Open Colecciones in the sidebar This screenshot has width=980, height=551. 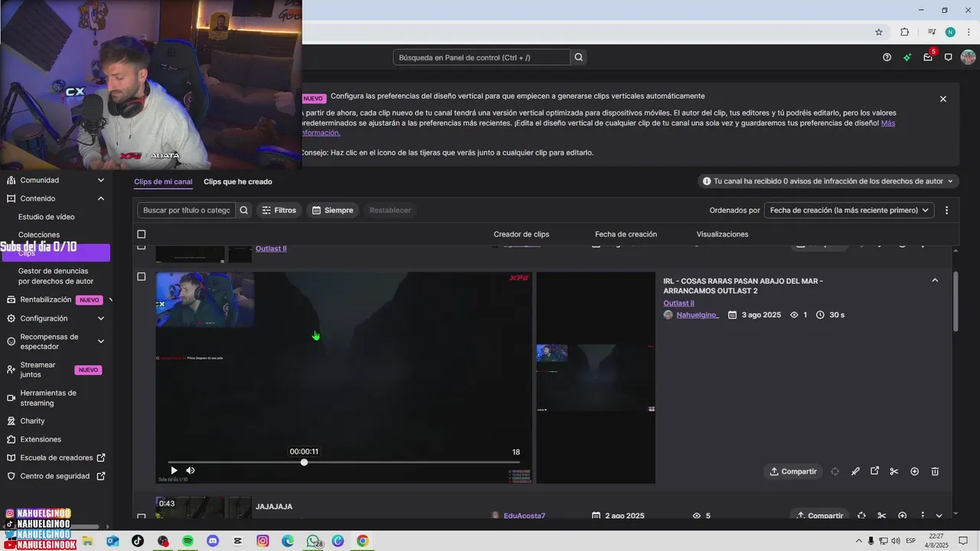[39, 235]
